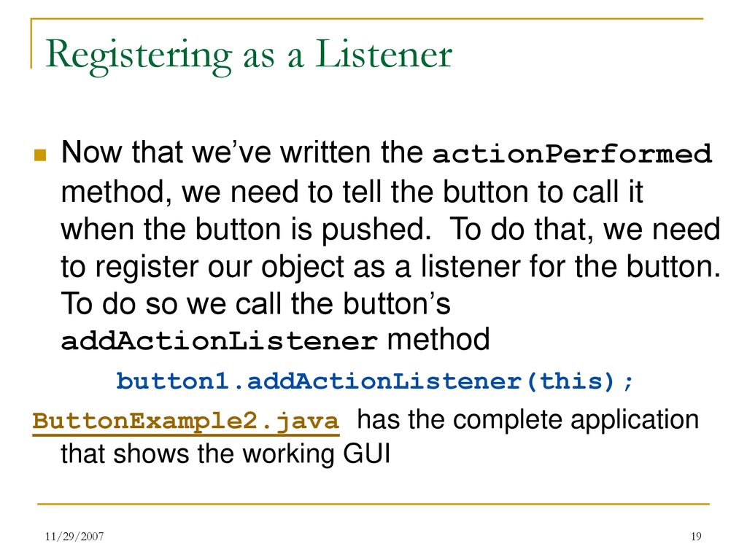Click the bold addActionListener word before method
This screenshot has height=560, width=747.
click(x=220, y=341)
